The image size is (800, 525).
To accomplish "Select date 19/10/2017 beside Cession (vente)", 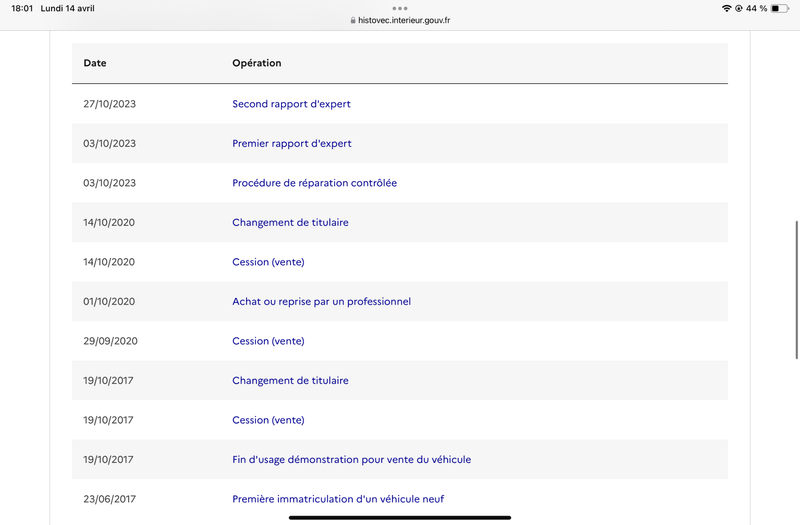I will coord(108,420).
